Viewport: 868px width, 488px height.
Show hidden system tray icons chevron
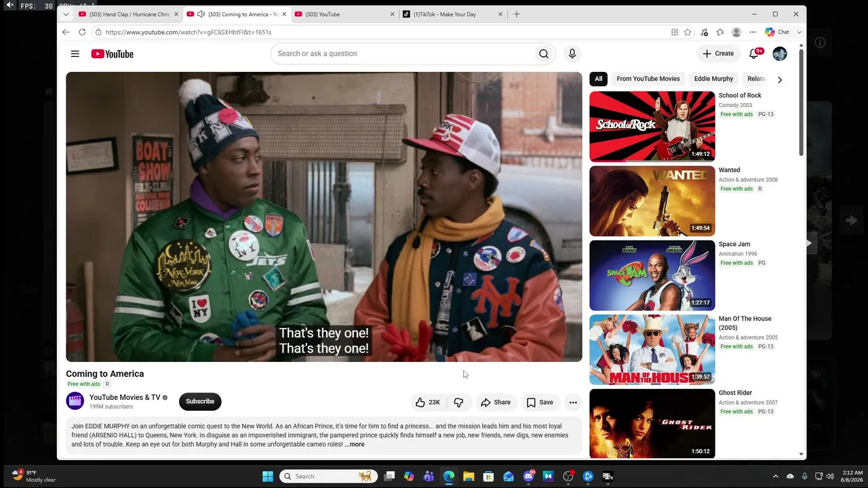pyautogui.click(x=776, y=476)
